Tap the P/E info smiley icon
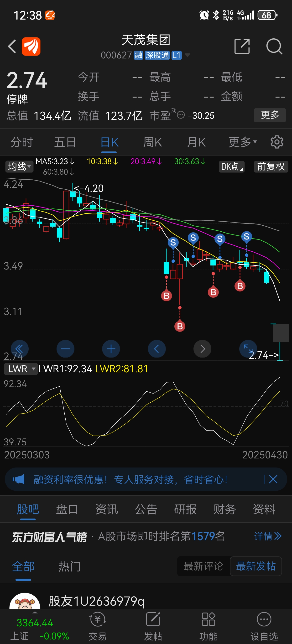Image resolution: width=292 pixels, height=644 pixels. click(181, 115)
